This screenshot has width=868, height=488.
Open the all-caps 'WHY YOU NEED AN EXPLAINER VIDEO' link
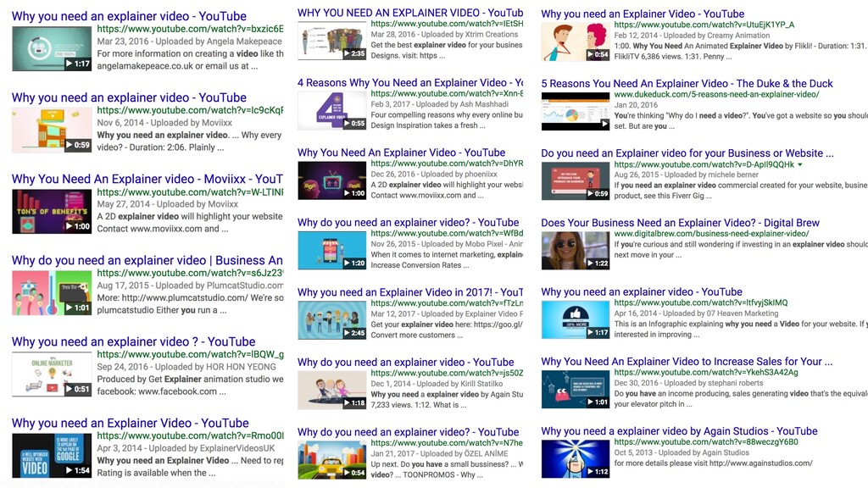click(410, 12)
